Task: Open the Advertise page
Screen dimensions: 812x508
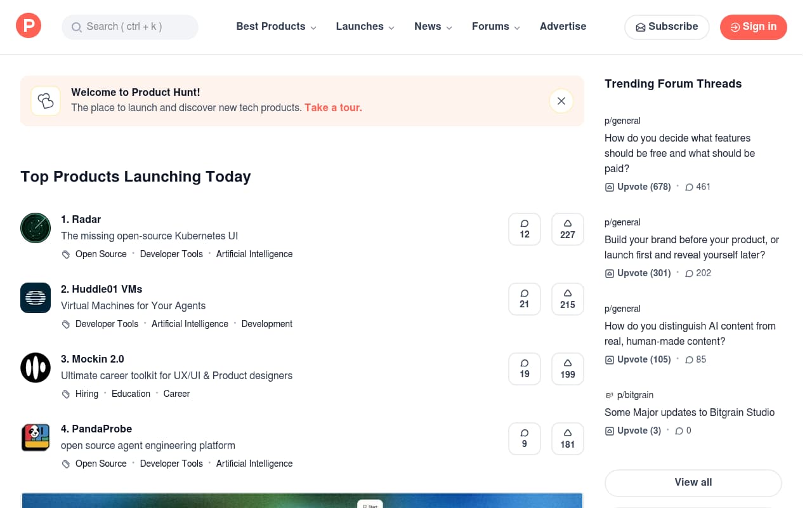Action: click(563, 27)
